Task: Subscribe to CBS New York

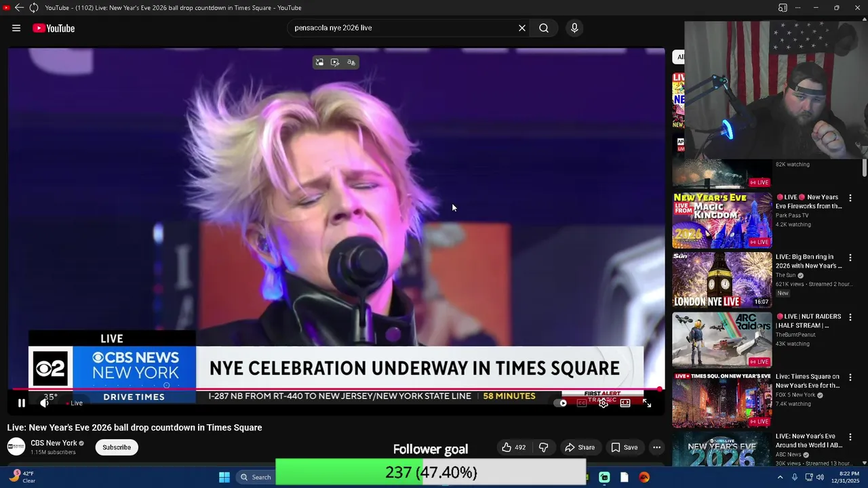Action: (x=117, y=447)
